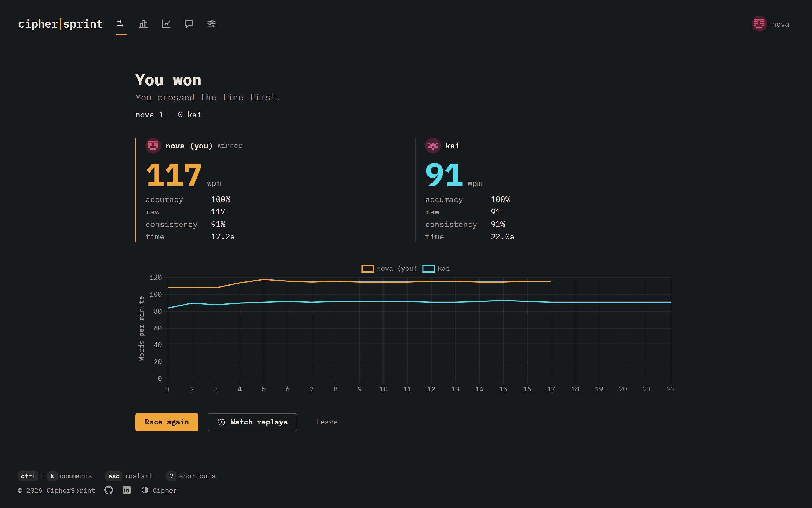Click the nova avatar in header

[x=759, y=24]
